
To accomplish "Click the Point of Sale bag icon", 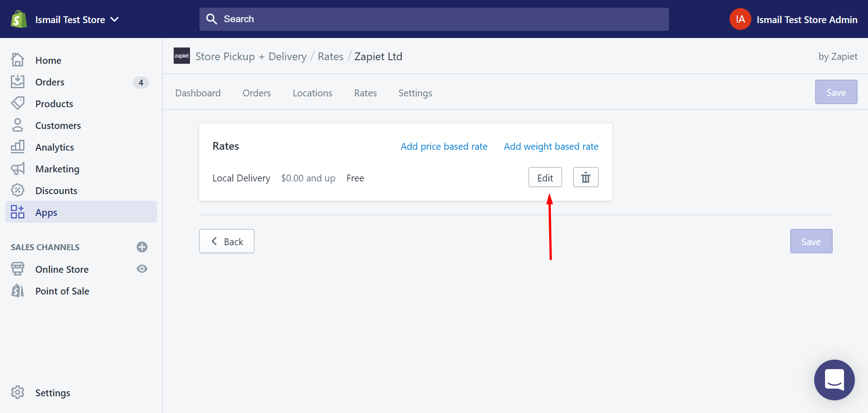I will pyautogui.click(x=18, y=290).
